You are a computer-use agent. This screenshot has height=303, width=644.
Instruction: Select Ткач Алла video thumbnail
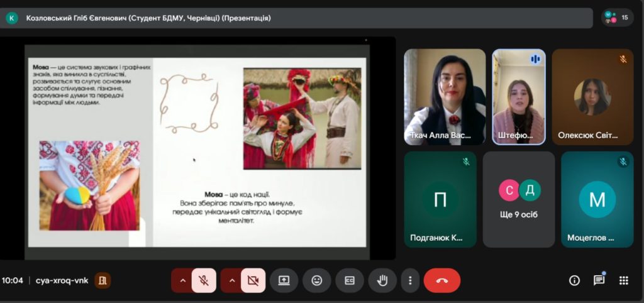445,97
